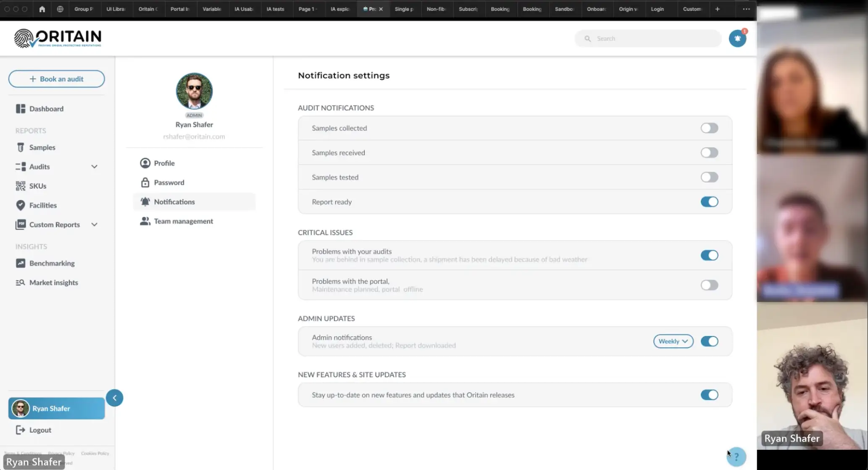Open the Team management section
The width and height of the screenshot is (868, 470).
coord(183,221)
